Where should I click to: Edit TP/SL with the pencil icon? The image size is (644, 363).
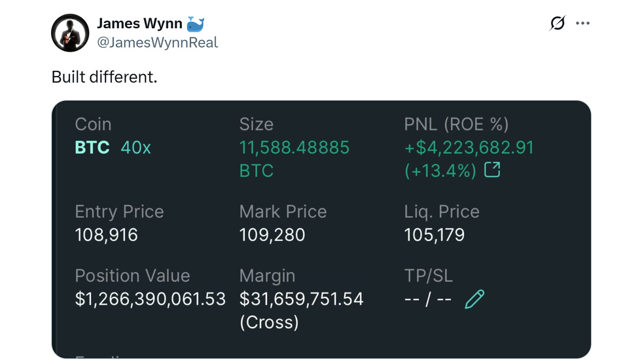(x=474, y=299)
